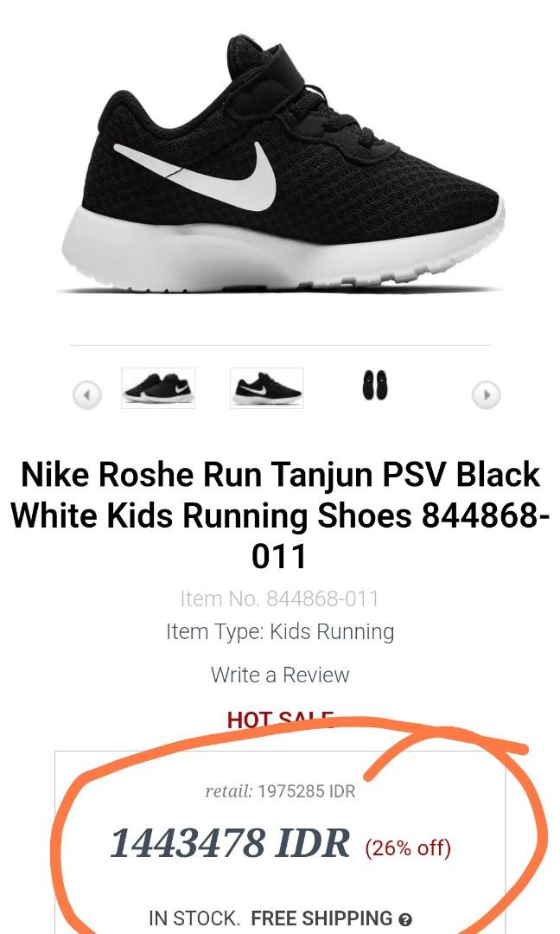Click the FREE SHIPPING text

click(322, 918)
